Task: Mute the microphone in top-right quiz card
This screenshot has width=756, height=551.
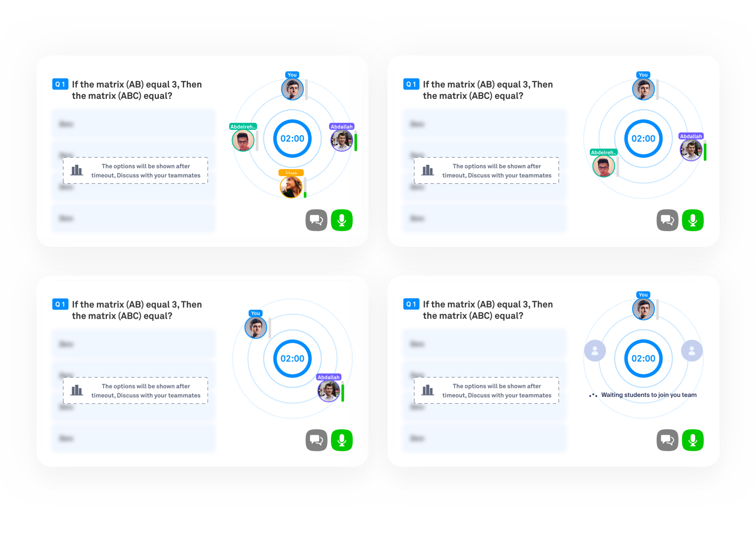Action: click(x=693, y=220)
